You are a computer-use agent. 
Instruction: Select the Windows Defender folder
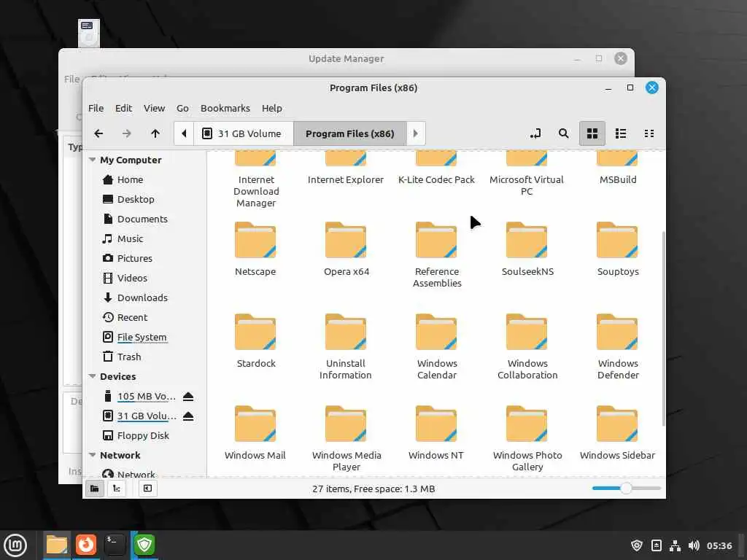[618, 347]
